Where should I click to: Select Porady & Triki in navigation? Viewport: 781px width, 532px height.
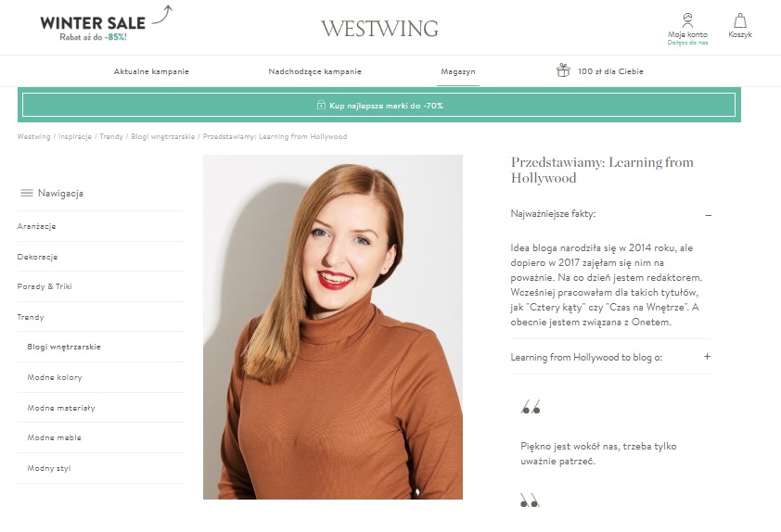point(45,286)
